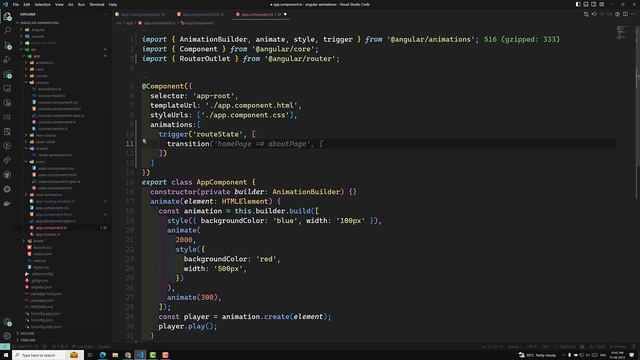This screenshot has height=360, width=640.
Task: Open the File menu
Action: (x=16, y=4)
